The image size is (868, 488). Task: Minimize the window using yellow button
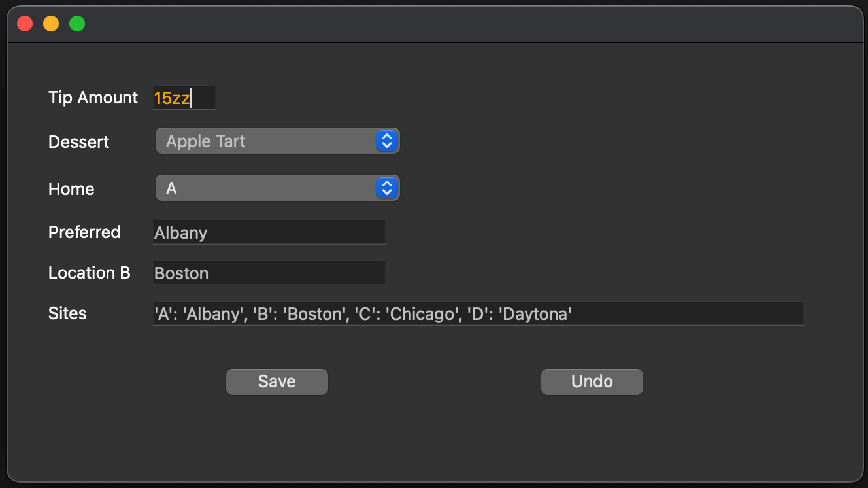(x=51, y=24)
